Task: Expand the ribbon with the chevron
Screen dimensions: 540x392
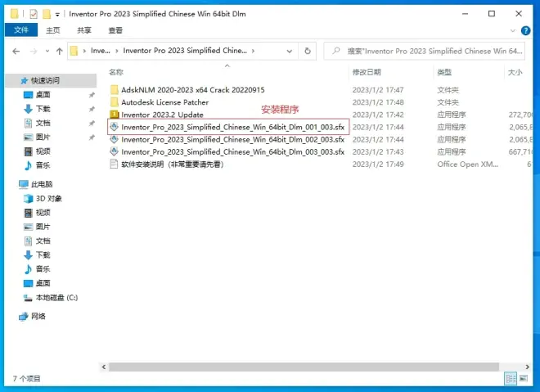Action: (513, 30)
